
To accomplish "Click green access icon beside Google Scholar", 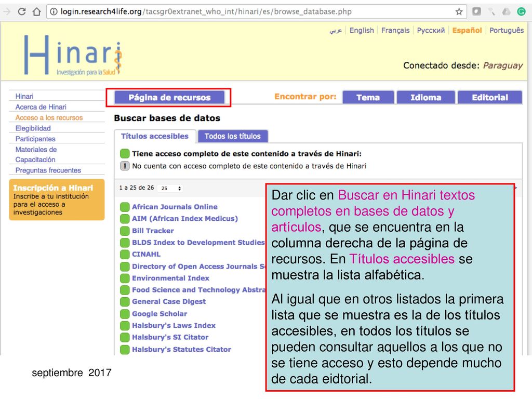I will (x=125, y=314).
